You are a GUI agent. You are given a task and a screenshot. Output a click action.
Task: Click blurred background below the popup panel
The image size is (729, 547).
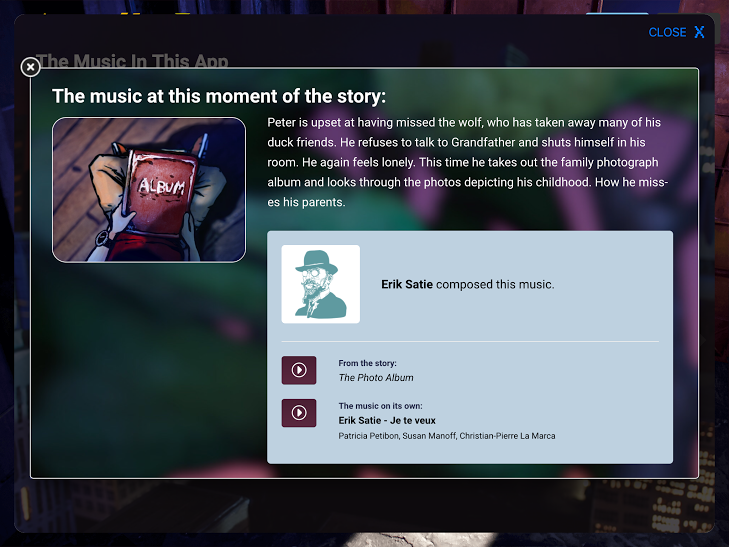pyautogui.click(x=363, y=506)
